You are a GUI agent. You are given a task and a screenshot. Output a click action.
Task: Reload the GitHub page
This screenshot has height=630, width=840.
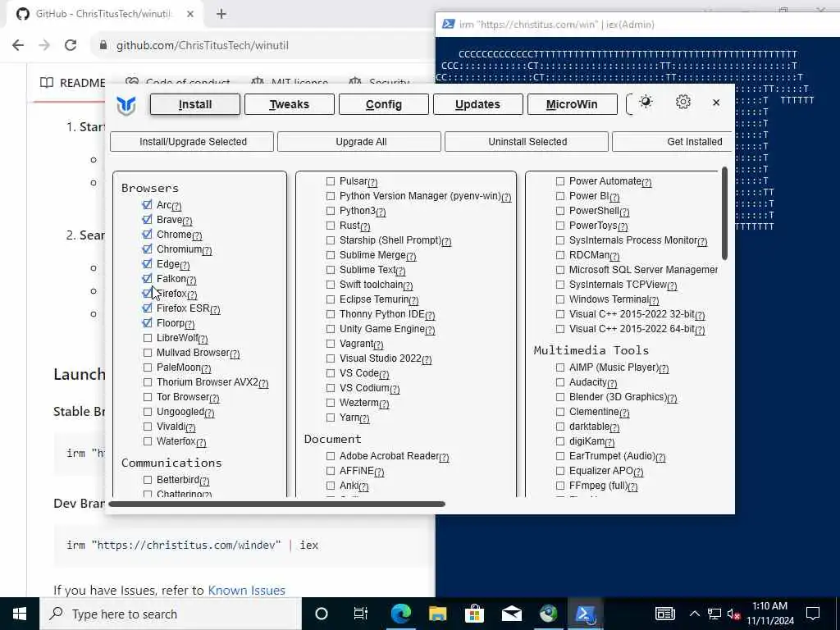tap(71, 45)
